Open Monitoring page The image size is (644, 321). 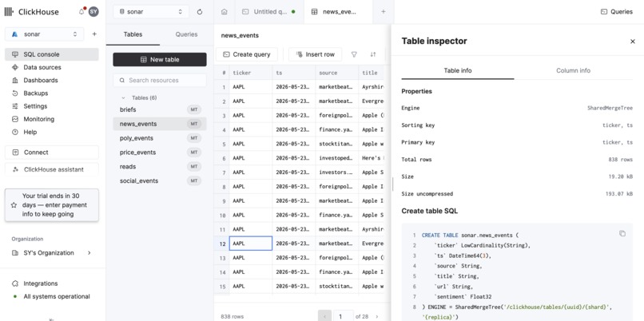(52, 119)
